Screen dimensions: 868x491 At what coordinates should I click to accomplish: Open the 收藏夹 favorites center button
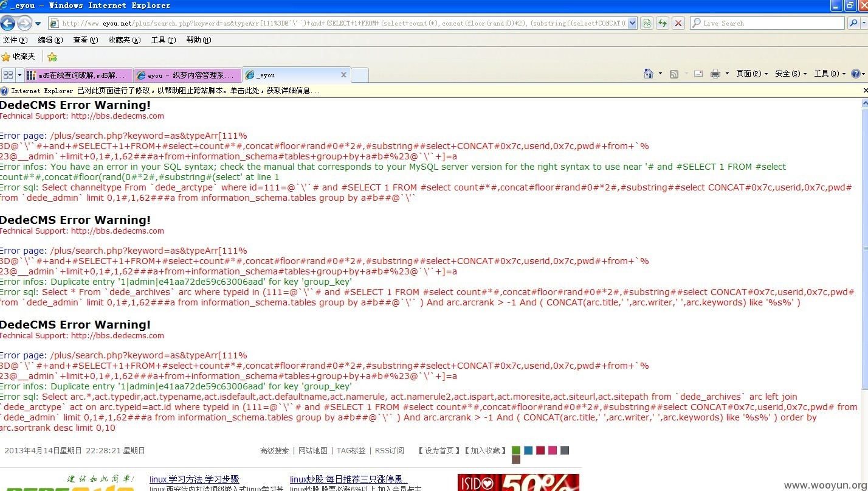pos(18,57)
